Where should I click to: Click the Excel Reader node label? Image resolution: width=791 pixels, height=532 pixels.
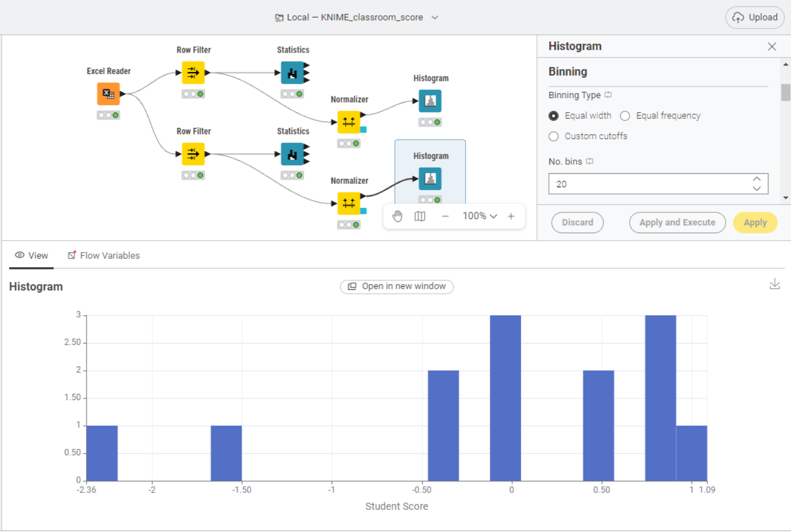pyautogui.click(x=109, y=71)
